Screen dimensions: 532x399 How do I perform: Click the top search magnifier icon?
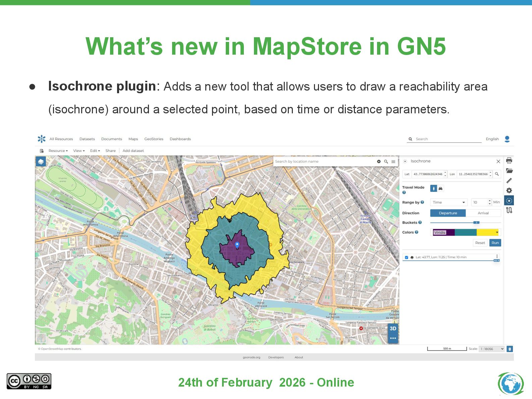tap(410, 139)
